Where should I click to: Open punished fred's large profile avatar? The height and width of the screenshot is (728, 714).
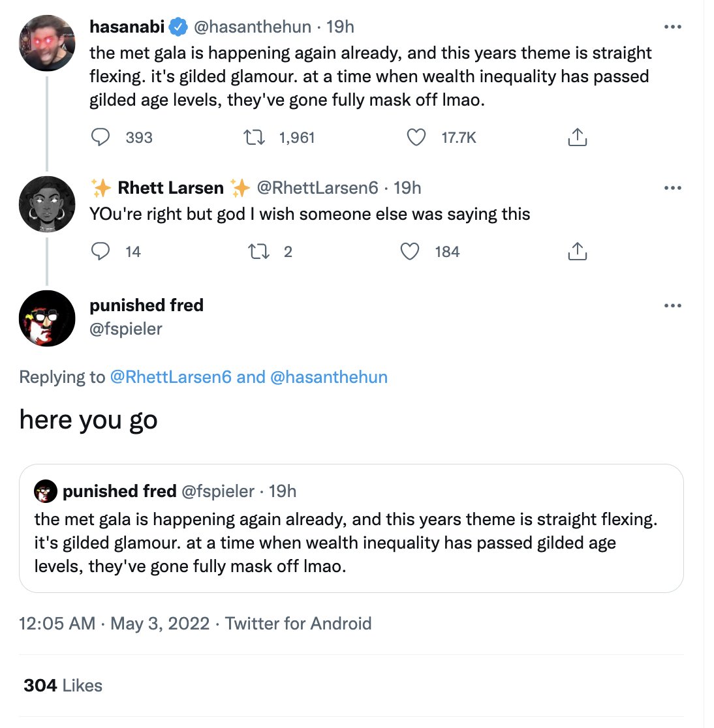click(47, 318)
